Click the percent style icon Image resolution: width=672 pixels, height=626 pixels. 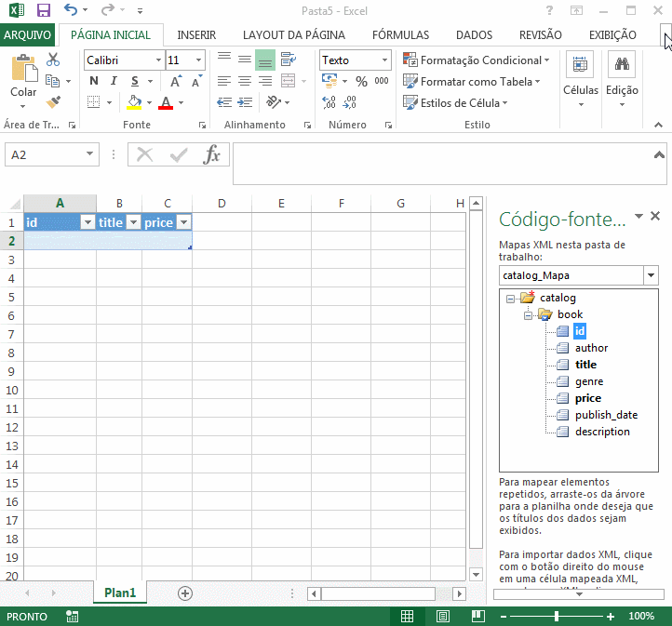tap(360, 81)
